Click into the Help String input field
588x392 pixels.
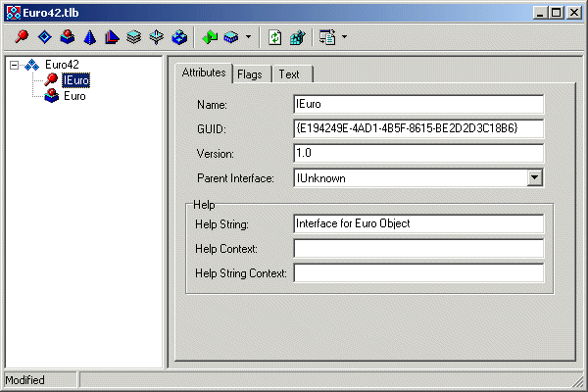417,223
